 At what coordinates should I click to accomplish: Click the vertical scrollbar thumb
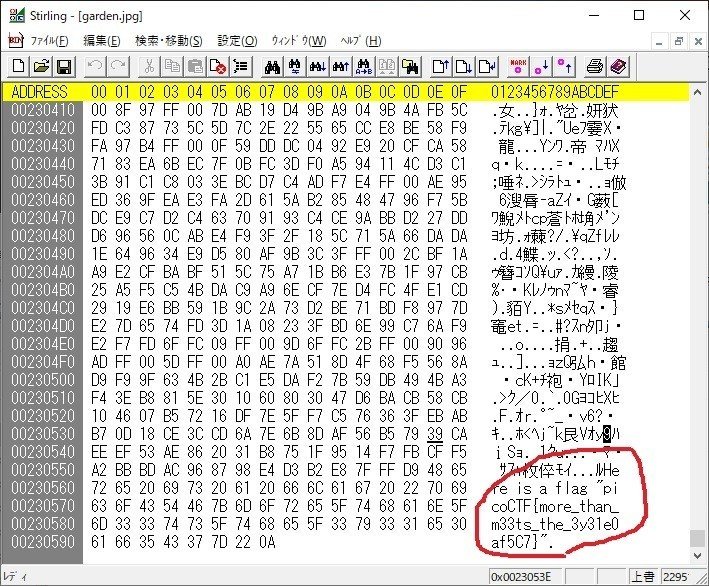click(697, 538)
